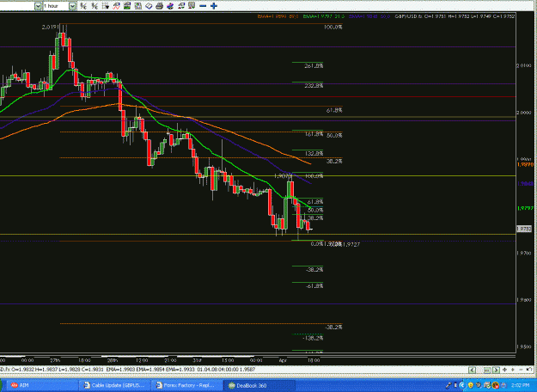Image resolution: width=537 pixels, height=392 pixels.
Task: Click the red arrows chart icon after palette
Action: (180, 6)
